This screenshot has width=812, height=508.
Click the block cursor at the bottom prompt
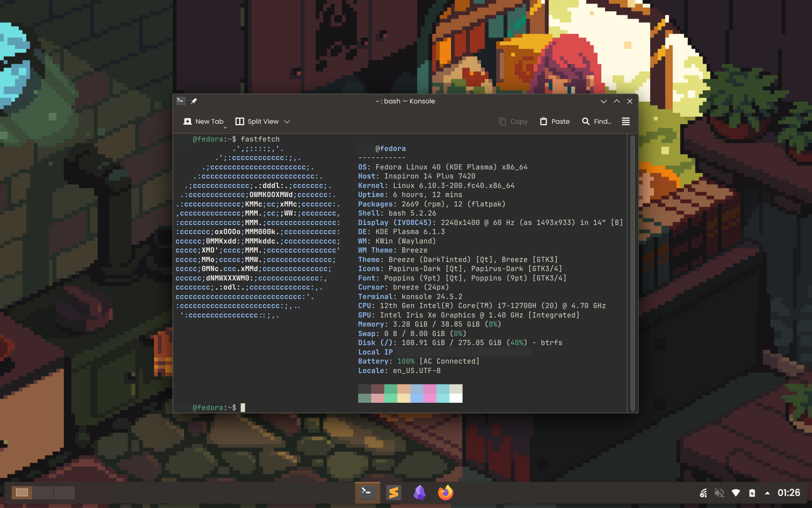243,407
